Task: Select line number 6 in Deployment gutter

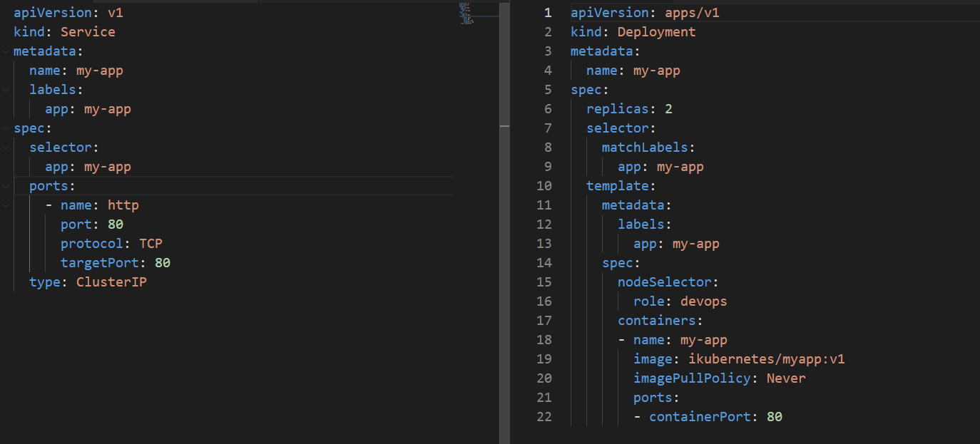Action: [548, 109]
